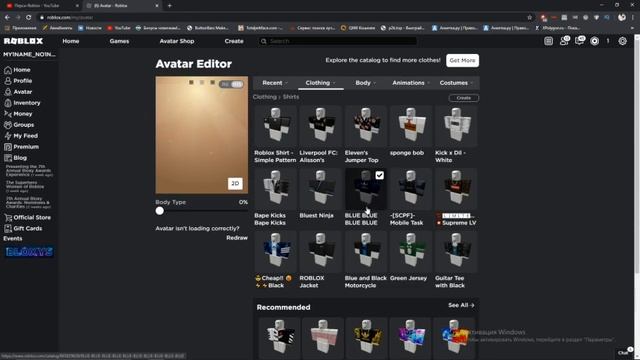Reload the page with the browser refresh button
640x360 pixels.
[28, 17]
